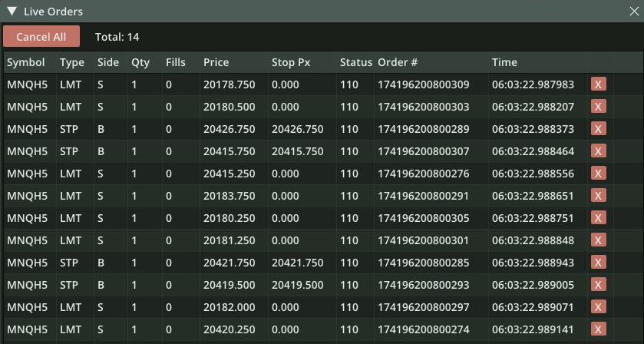Image resolution: width=644 pixels, height=344 pixels.
Task: Select time cell 06:03:22.989071
Action: point(533,306)
